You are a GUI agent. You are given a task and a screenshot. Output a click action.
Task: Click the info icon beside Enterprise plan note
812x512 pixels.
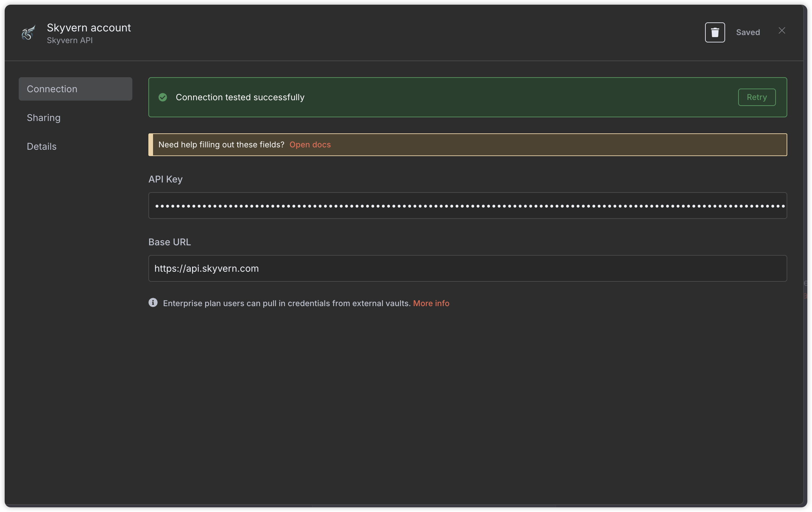153,302
